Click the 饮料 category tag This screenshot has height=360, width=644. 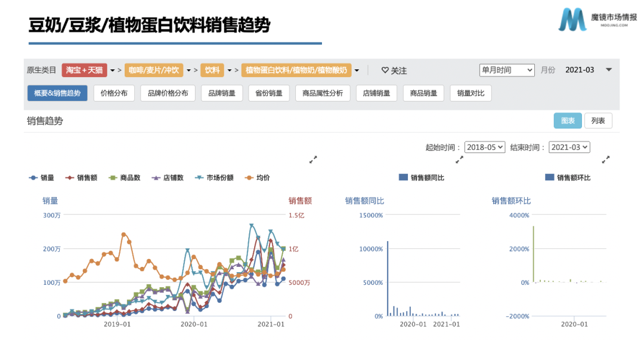(212, 70)
